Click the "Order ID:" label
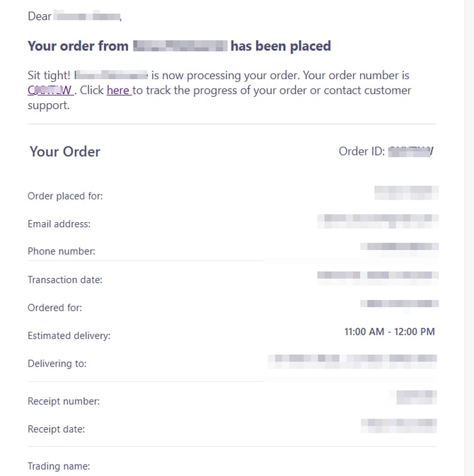474x476 pixels. tap(362, 151)
